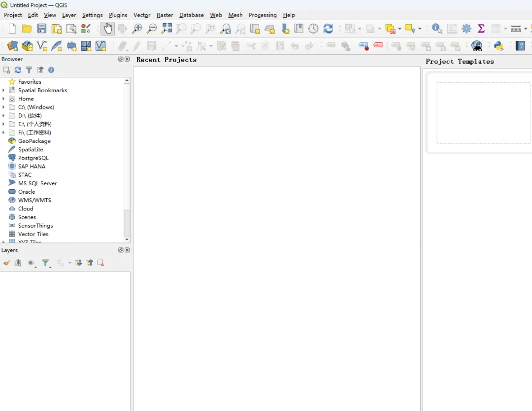Open the Processing Toolbox gear icon
Viewport: 532px width, 411px height.
466,29
